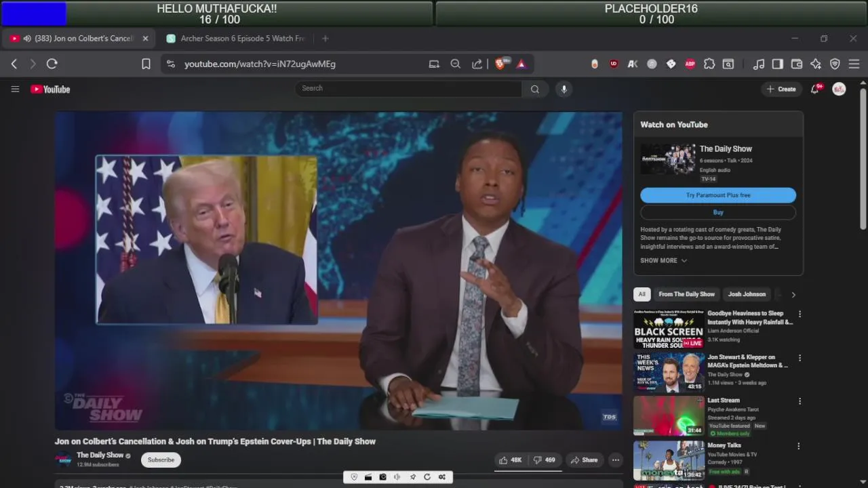Click speaker icon in floating bottom toolbar
Screen dimensions: 868x488
point(397,477)
